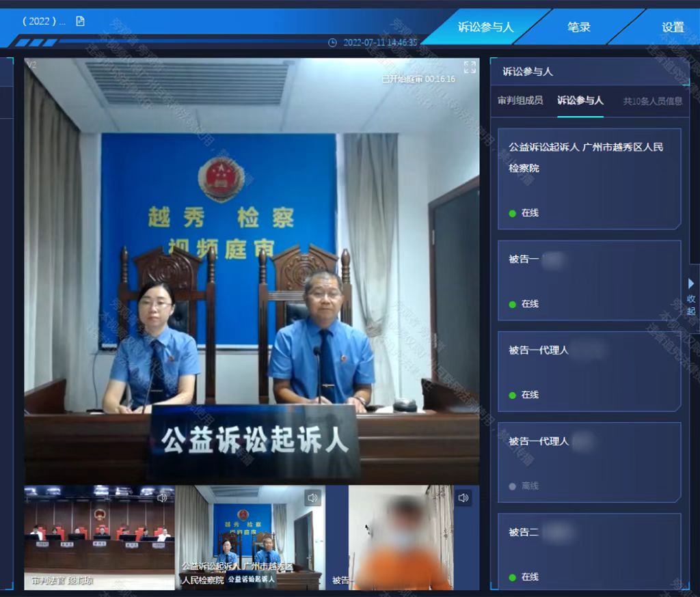Open the 笔录 tab
The height and width of the screenshot is (597, 700).
point(578,27)
